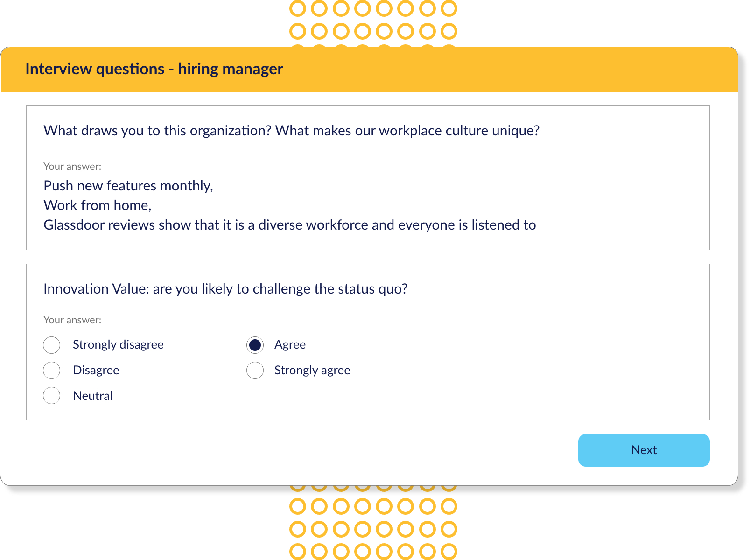750x560 pixels.
Task: Click the 'Your answer:' label above text answer
Action: coord(72,167)
